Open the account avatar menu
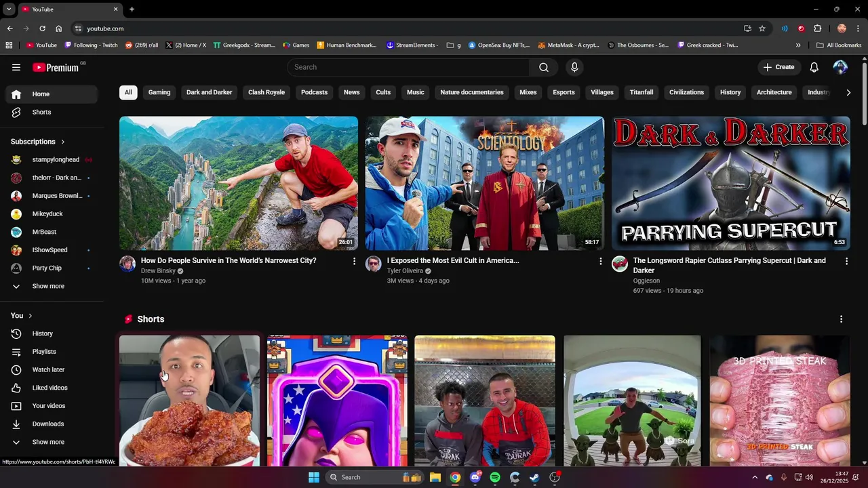Image resolution: width=868 pixels, height=488 pixels. [840, 67]
